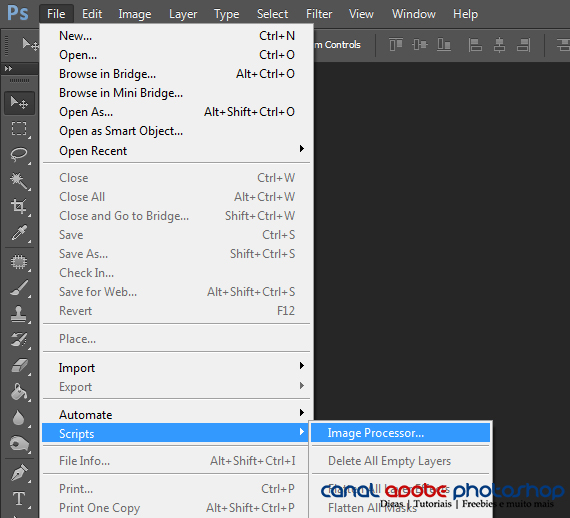Choose Open... from File menu
This screenshot has width=570, height=518.
tap(176, 55)
